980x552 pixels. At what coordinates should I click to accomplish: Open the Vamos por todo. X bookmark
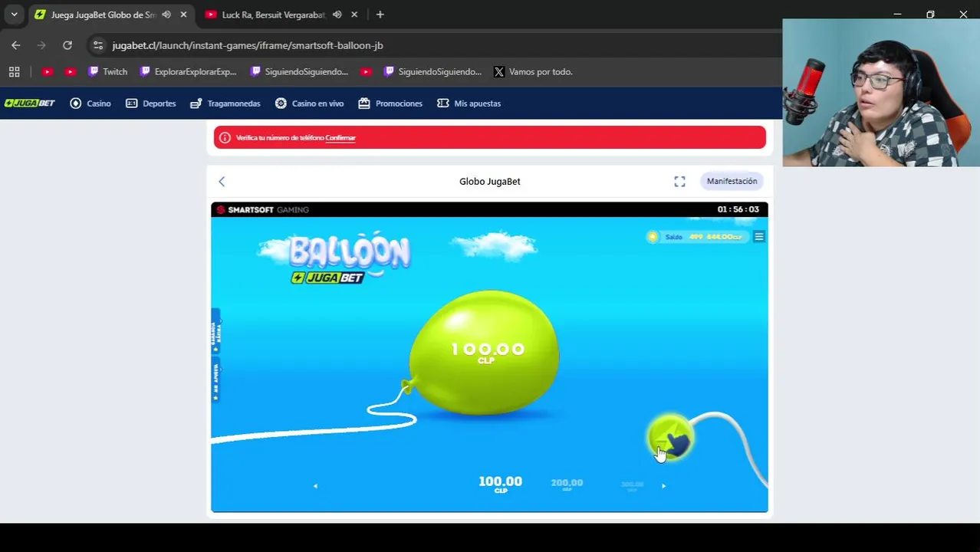click(x=533, y=72)
